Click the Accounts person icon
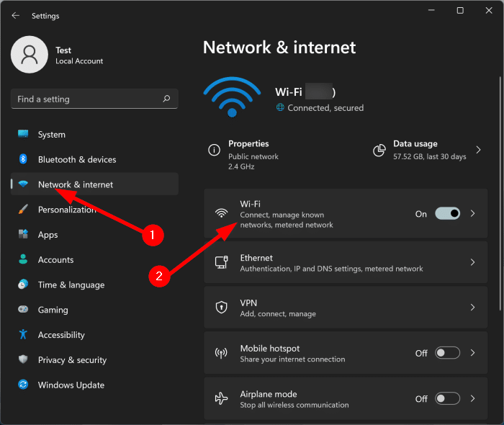 (23, 259)
